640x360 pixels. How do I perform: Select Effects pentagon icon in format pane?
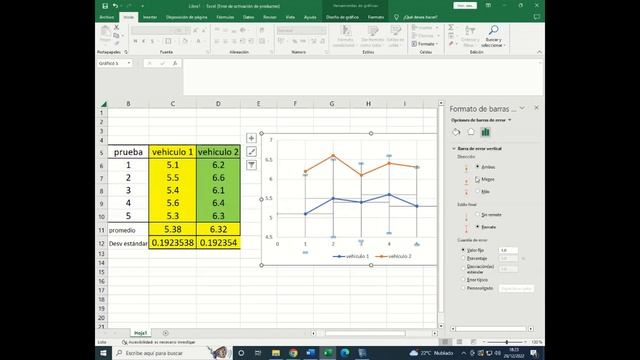(471, 132)
